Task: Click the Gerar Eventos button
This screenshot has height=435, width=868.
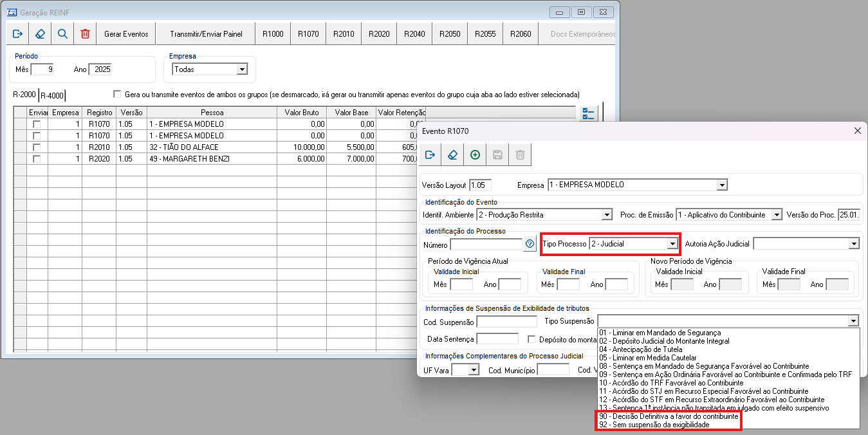Action: [x=126, y=33]
